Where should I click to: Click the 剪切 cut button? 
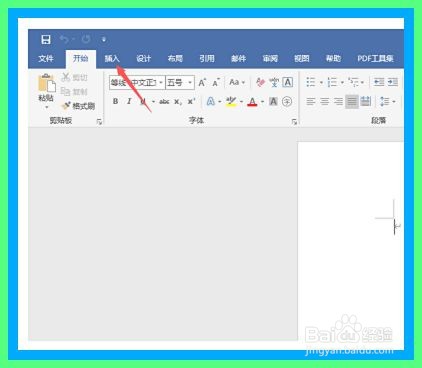(74, 77)
